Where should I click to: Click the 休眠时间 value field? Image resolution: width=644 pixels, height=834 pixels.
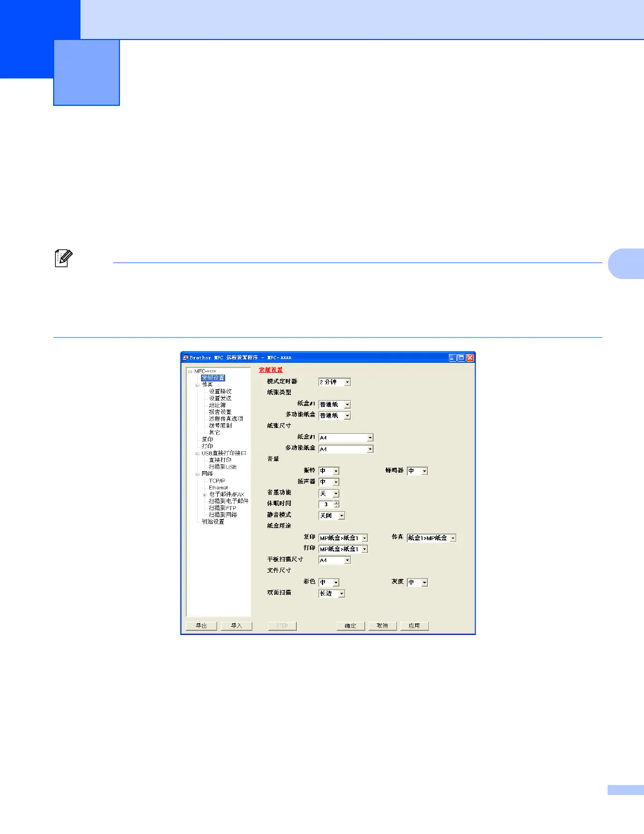click(326, 504)
